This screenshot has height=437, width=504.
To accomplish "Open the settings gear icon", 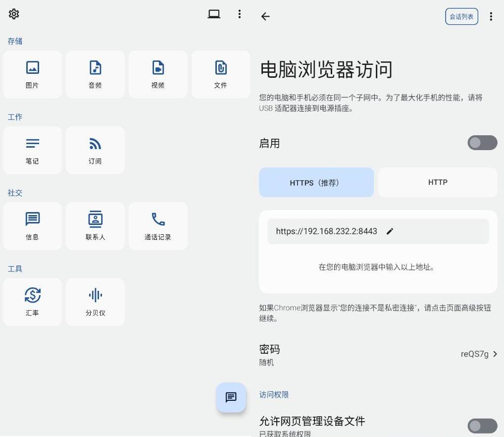I will 13,14.
